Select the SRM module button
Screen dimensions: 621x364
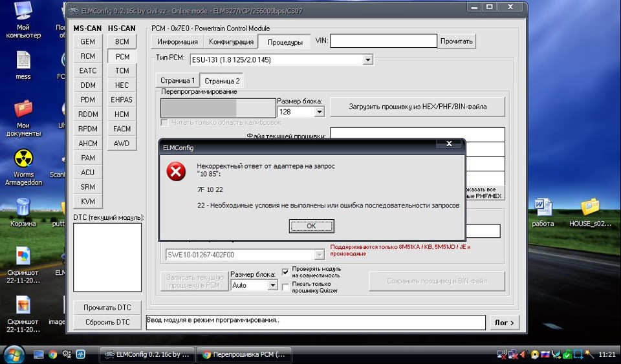coord(87,187)
